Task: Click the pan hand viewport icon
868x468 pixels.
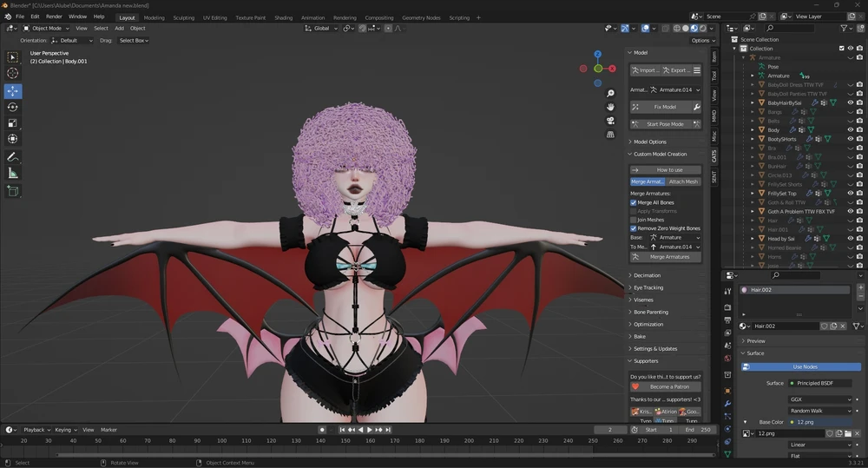Action: [x=610, y=107]
